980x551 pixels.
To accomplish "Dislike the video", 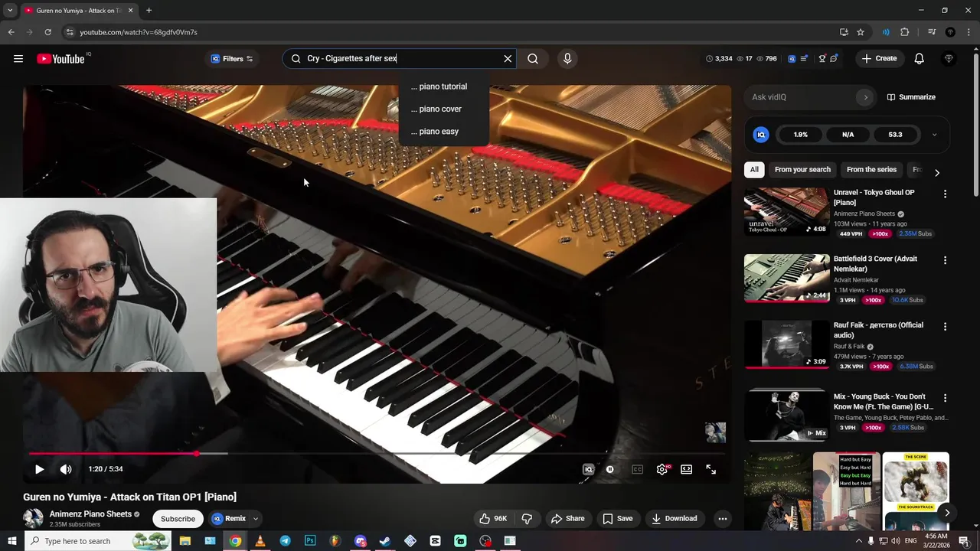I will click(x=527, y=519).
